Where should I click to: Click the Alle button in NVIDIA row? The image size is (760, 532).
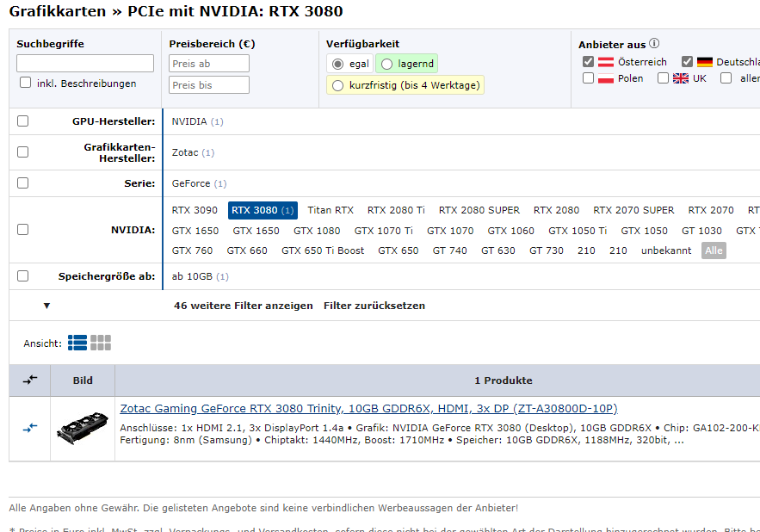(714, 251)
